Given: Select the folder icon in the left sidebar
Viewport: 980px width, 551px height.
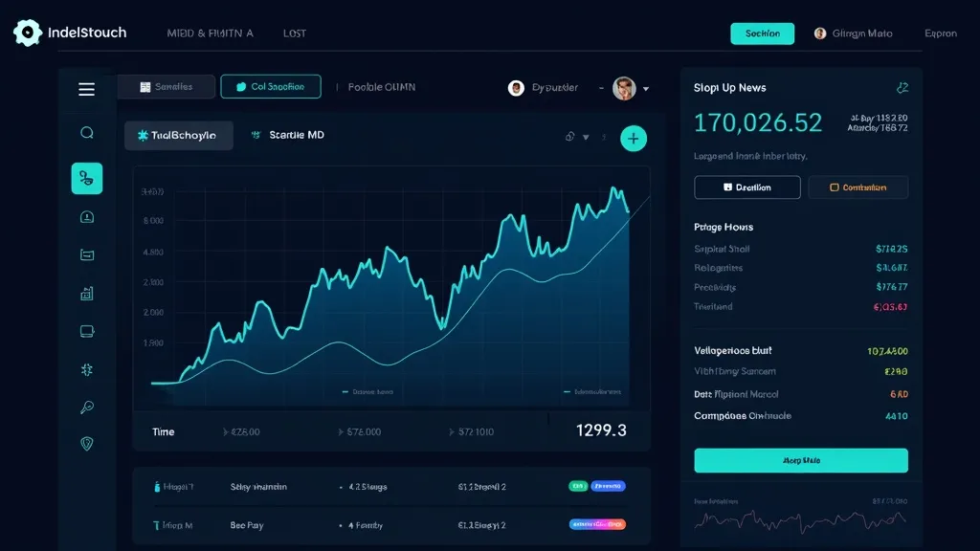Looking at the screenshot, I should [86, 254].
